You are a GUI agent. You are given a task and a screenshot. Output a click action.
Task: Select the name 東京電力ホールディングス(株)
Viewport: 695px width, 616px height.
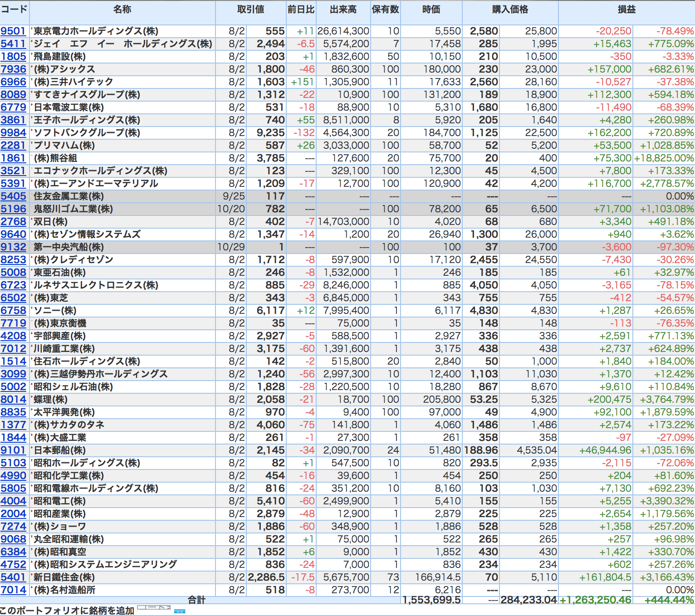pyautogui.click(x=96, y=31)
